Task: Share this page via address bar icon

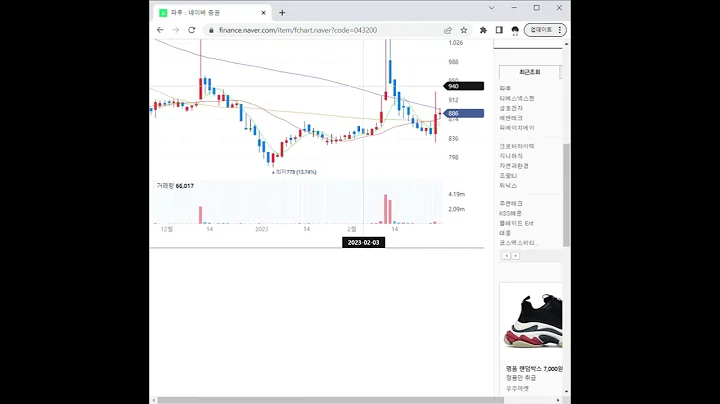Action: point(448,30)
